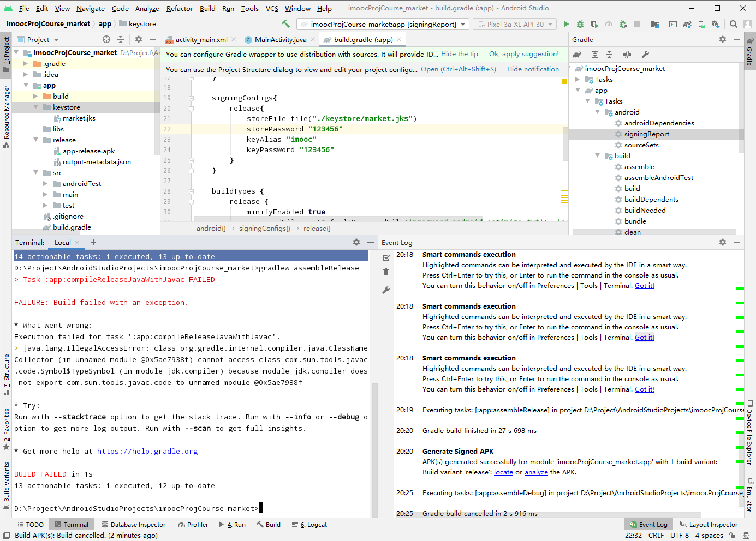The image size is (756, 541).
Task: Open Project Structure toolbar icon
Action: [x=654, y=24]
